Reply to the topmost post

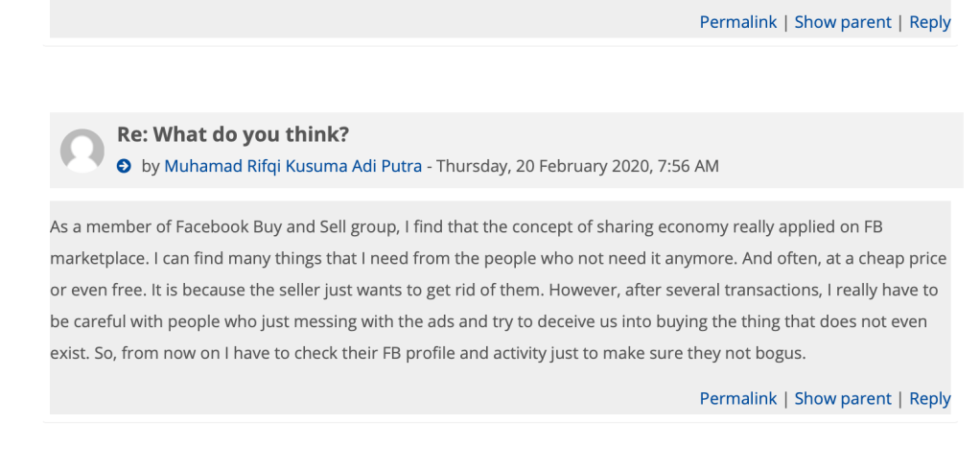929,22
